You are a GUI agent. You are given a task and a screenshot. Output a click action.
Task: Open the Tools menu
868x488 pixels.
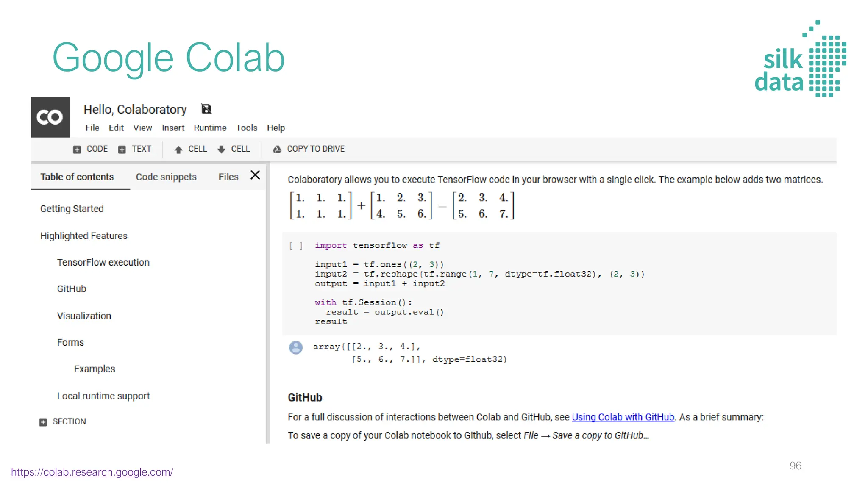[247, 128]
